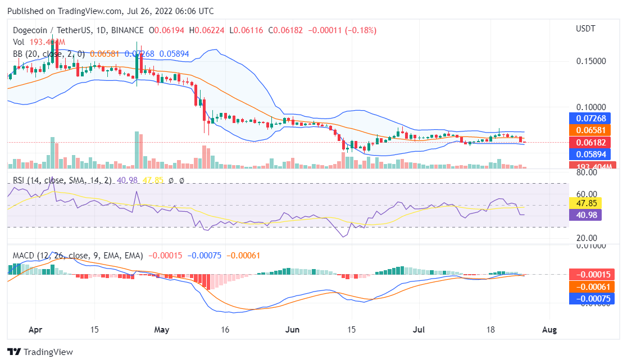Click blue 0.07268 tag on price axis
The image size is (627, 364).
click(x=586, y=119)
